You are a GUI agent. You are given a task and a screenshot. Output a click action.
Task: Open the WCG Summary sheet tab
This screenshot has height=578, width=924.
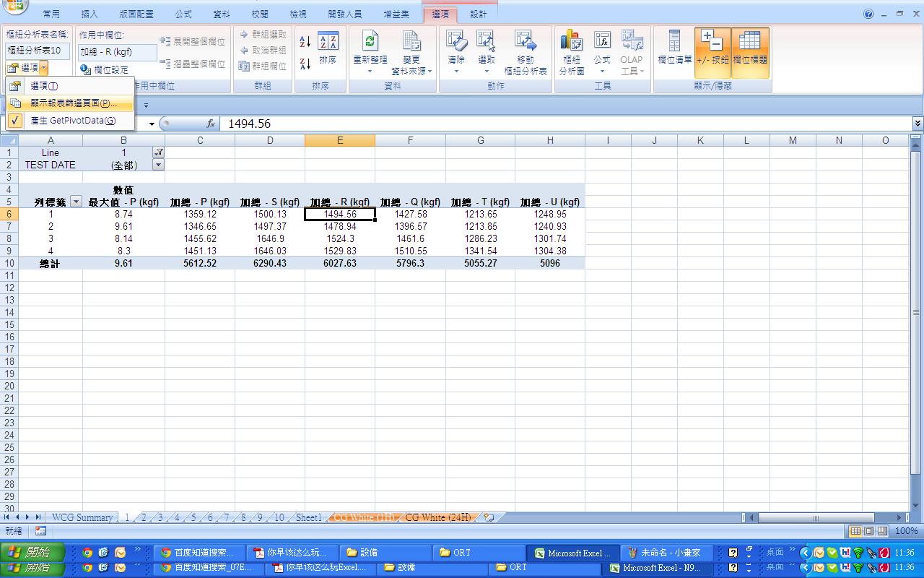82,517
